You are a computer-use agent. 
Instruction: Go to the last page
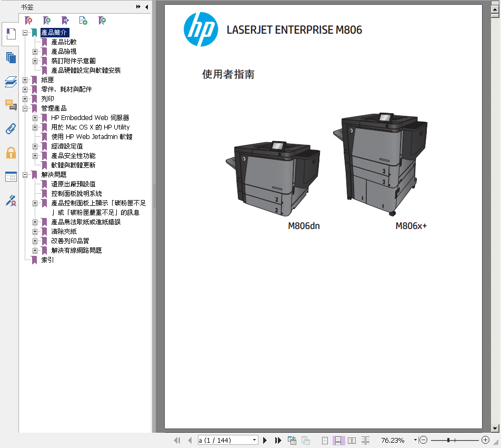(x=278, y=440)
